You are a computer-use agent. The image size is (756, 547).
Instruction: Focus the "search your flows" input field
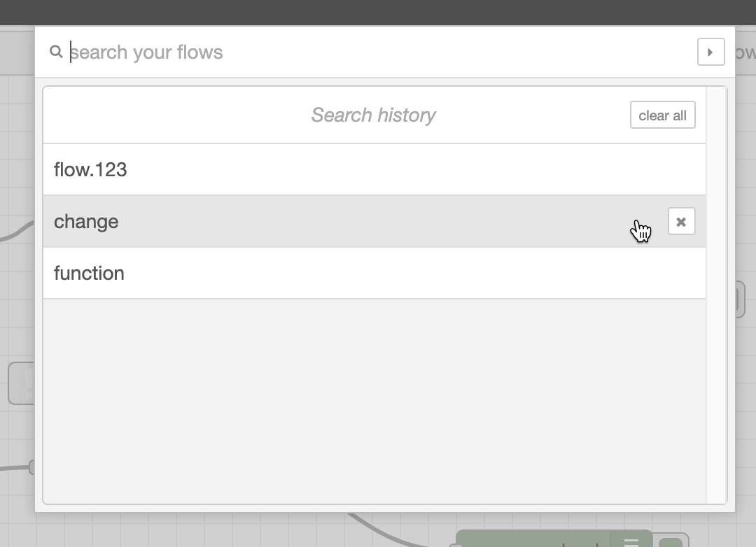click(380, 52)
